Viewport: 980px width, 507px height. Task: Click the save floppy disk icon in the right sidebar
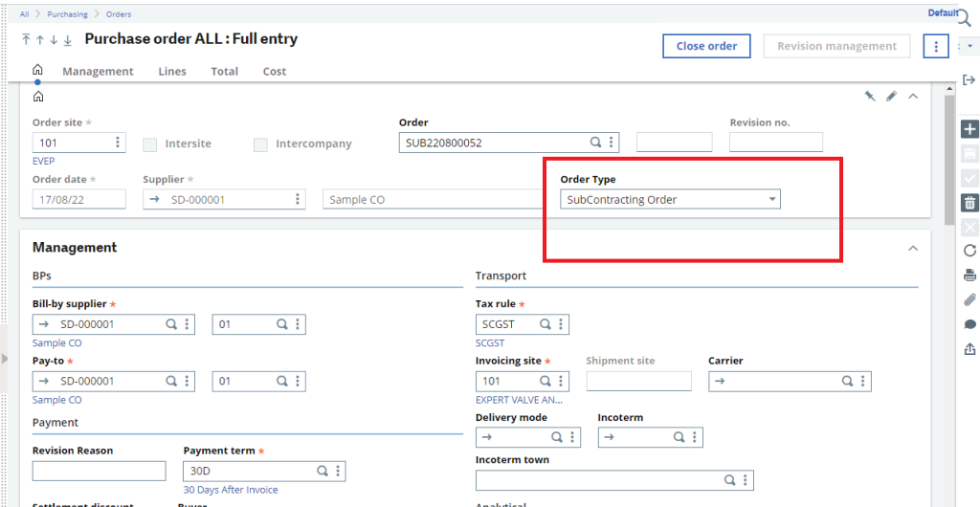970,154
